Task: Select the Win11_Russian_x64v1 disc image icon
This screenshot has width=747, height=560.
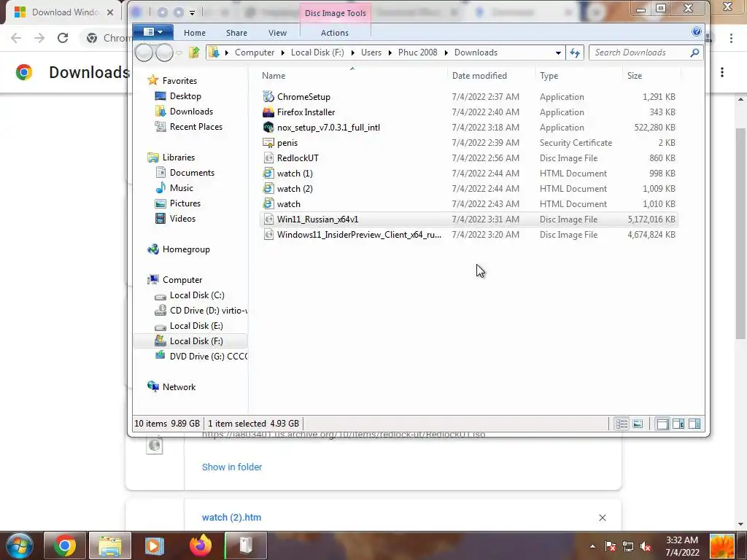Action: pyautogui.click(x=268, y=219)
